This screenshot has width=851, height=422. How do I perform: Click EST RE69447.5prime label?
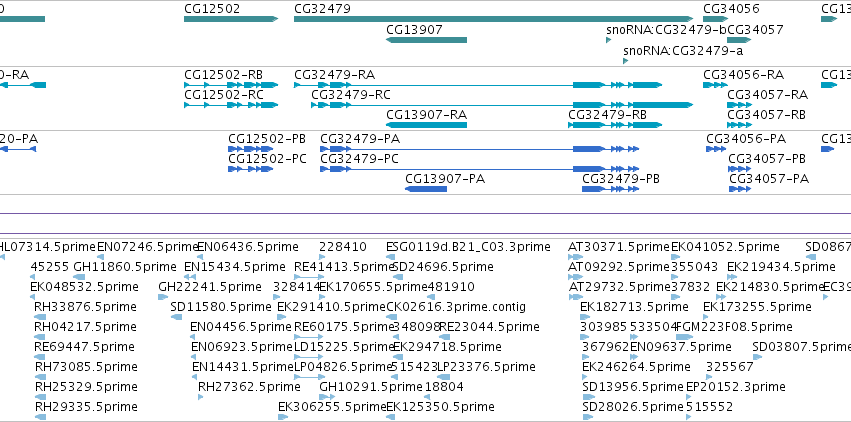(85, 347)
